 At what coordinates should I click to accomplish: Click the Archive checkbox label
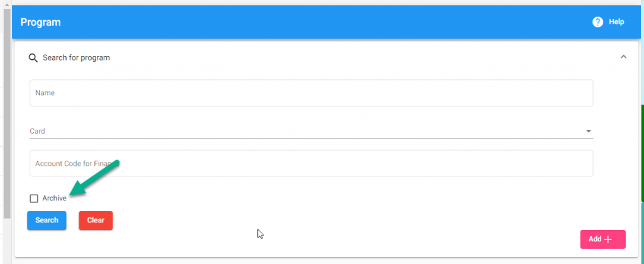pos(54,198)
